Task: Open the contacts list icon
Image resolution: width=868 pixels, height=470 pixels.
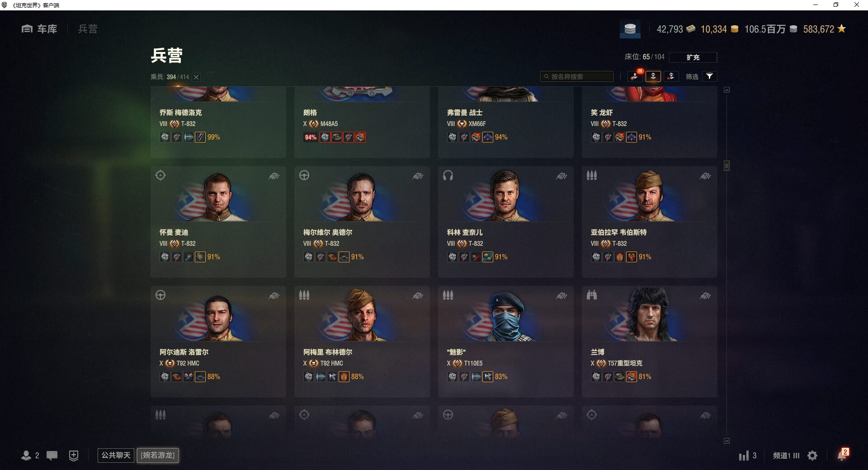Action: (26, 456)
